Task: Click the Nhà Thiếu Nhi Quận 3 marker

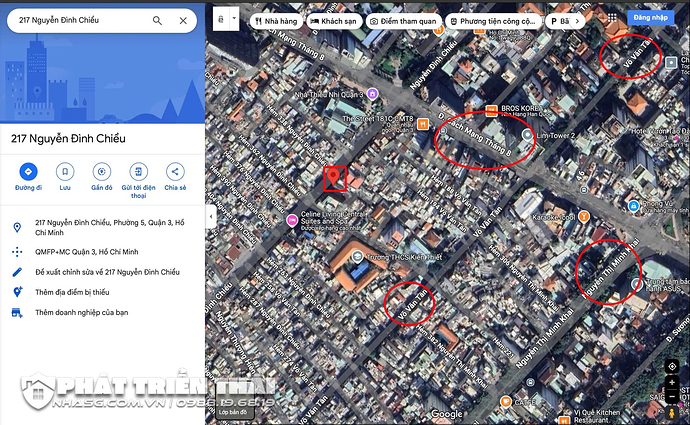Action: point(372,93)
